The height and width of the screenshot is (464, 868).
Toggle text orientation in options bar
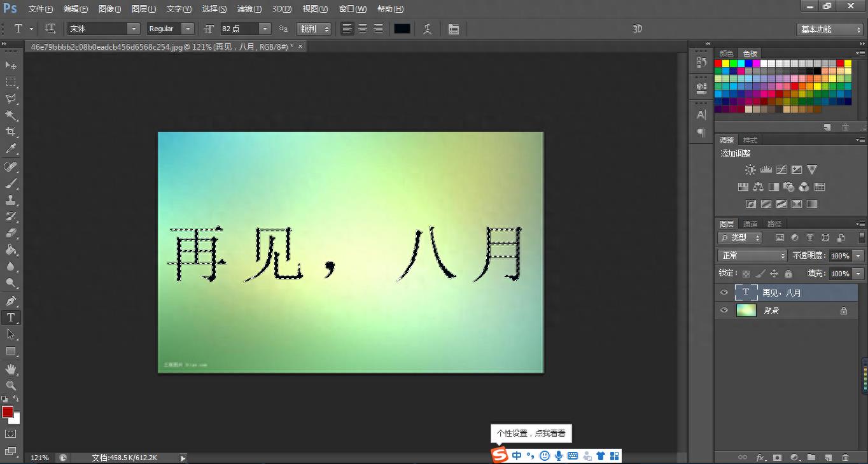coord(51,29)
